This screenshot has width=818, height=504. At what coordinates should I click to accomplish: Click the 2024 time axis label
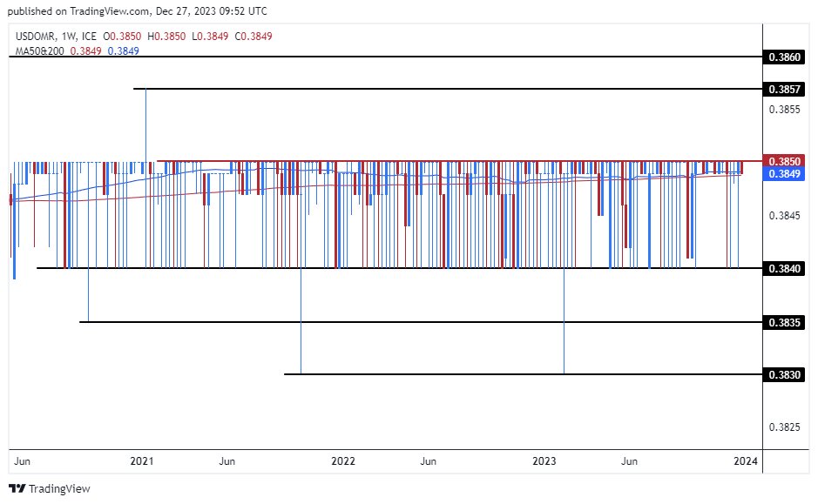746,460
